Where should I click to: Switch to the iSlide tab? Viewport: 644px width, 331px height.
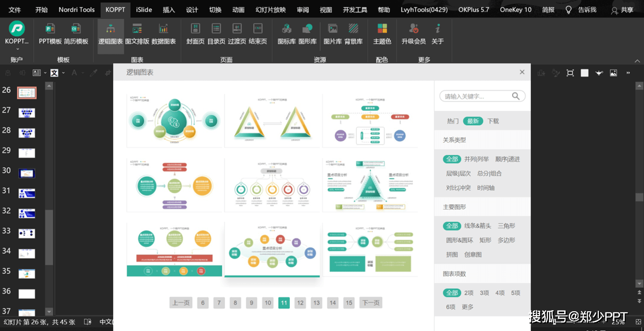click(x=144, y=10)
